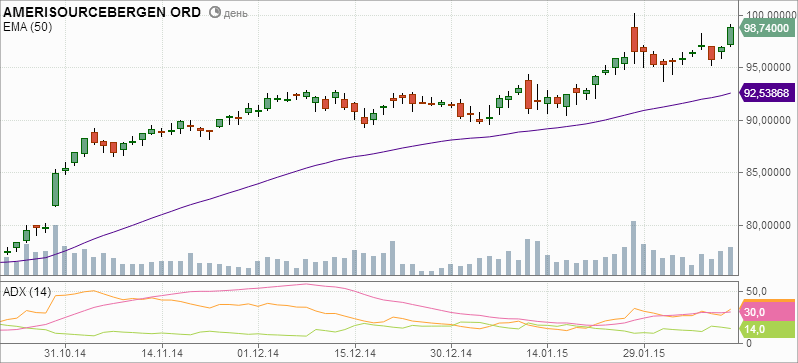Click the 90,00000 price axis label
This screenshot has height=363, width=798.
tap(768, 120)
